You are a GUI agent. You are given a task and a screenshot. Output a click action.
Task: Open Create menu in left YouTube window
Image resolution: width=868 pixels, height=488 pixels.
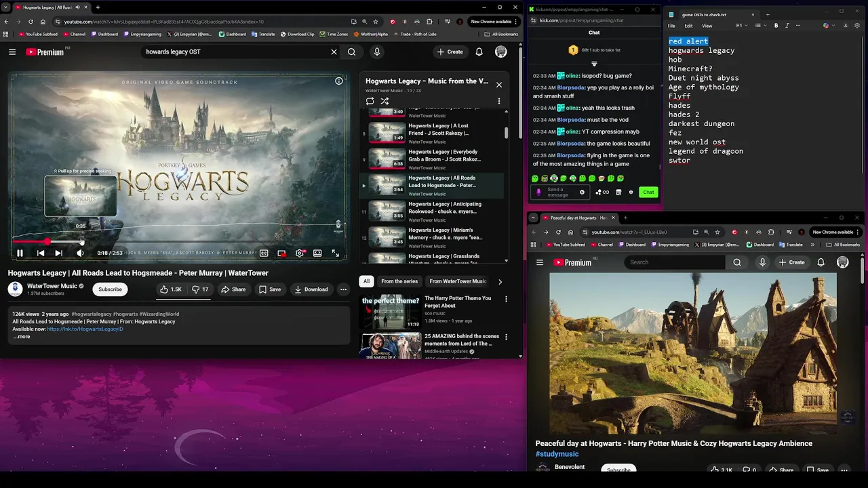450,52
